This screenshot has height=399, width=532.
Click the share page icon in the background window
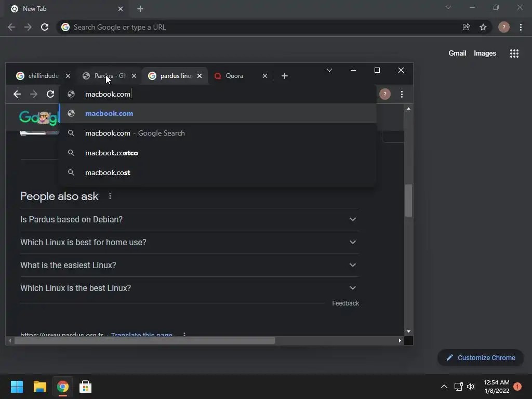pos(466,27)
